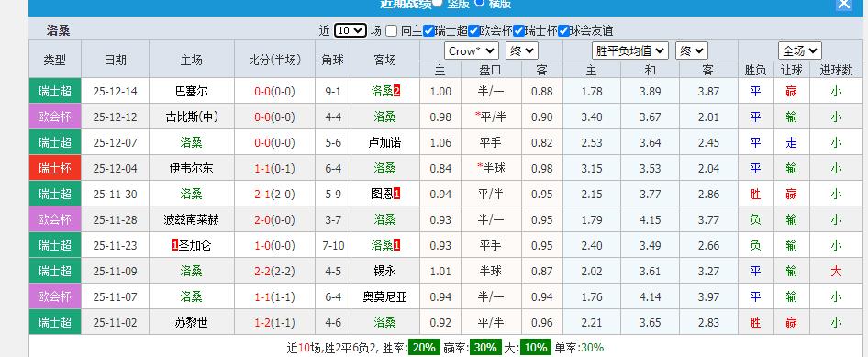Close the 近期战绩 panel with X
Viewport: 868px width, 357px height.
[x=843, y=4]
